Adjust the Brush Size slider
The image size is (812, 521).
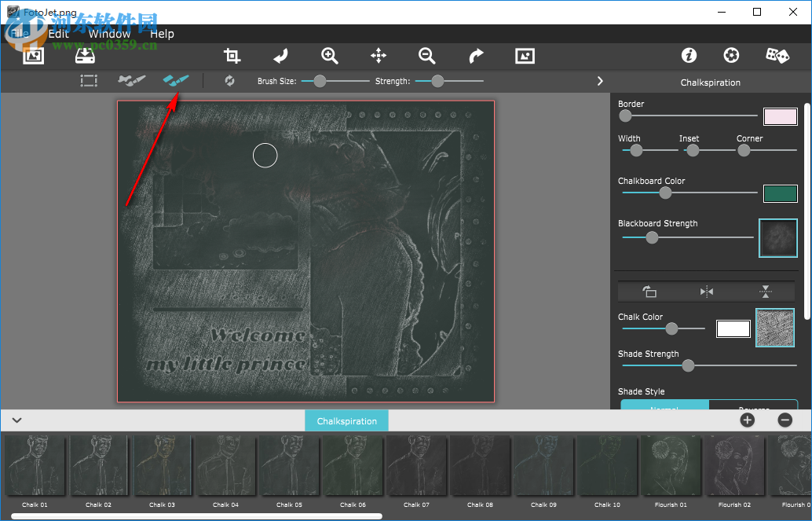(x=320, y=81)
